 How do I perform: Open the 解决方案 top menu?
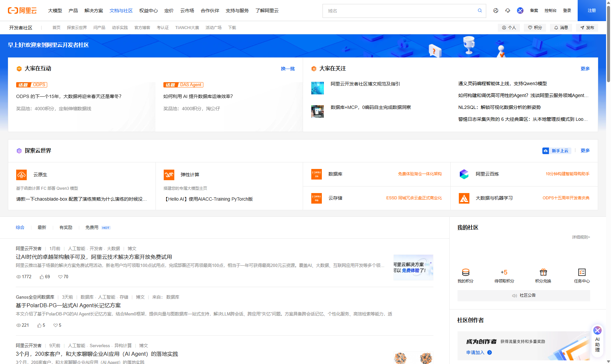point(94,11)
